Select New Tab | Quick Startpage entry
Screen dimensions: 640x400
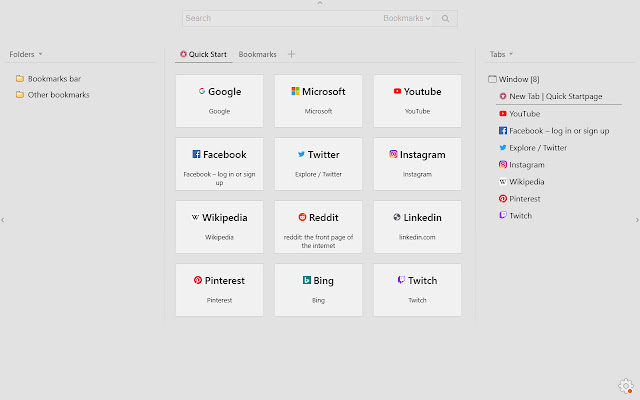tap(556, 96)
